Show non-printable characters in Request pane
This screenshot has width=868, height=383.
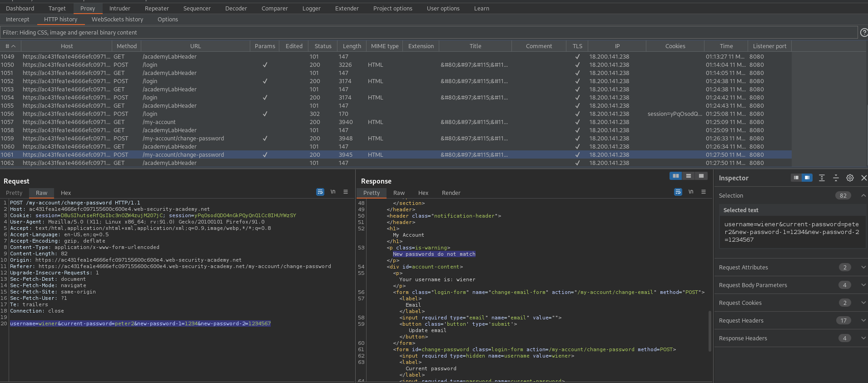coord(333,192)
